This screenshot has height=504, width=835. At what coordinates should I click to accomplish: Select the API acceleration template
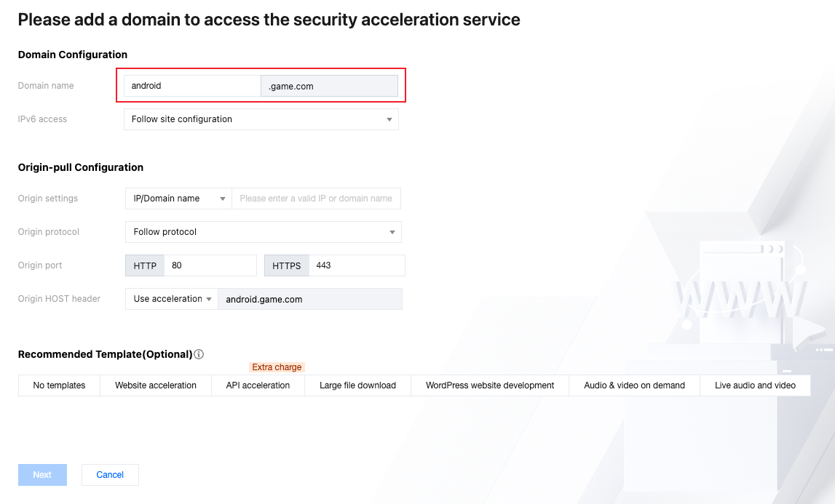pyautogui.click(x=258, y=385)
